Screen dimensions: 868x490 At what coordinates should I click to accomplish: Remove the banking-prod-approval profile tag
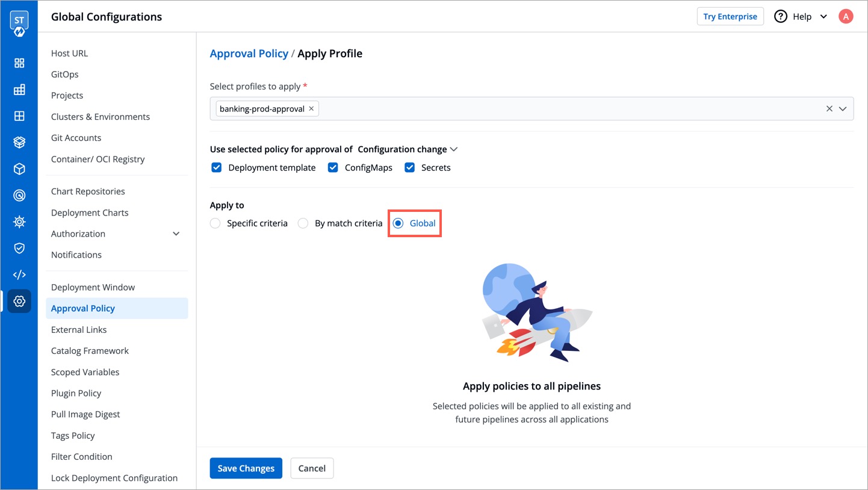[311, 109]
